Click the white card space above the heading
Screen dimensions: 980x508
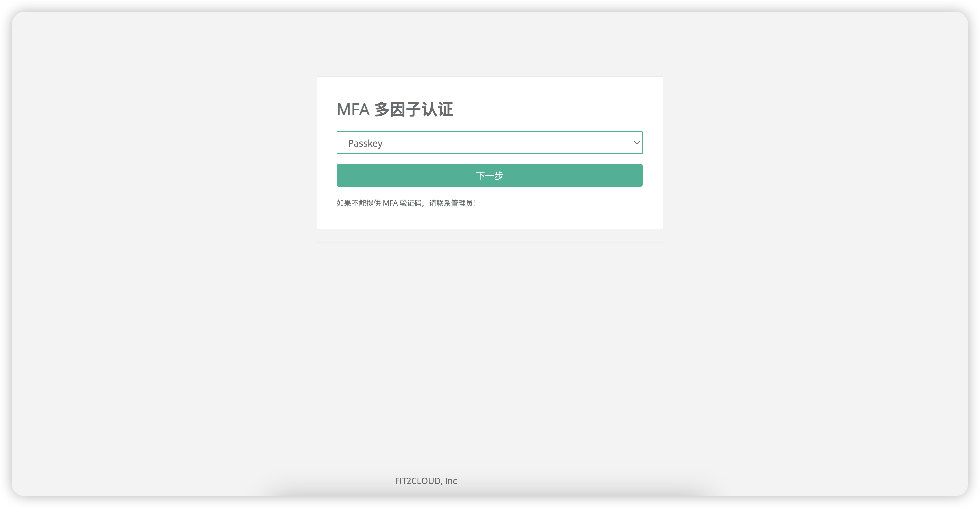pyautogui.click(x=489, y=87)
